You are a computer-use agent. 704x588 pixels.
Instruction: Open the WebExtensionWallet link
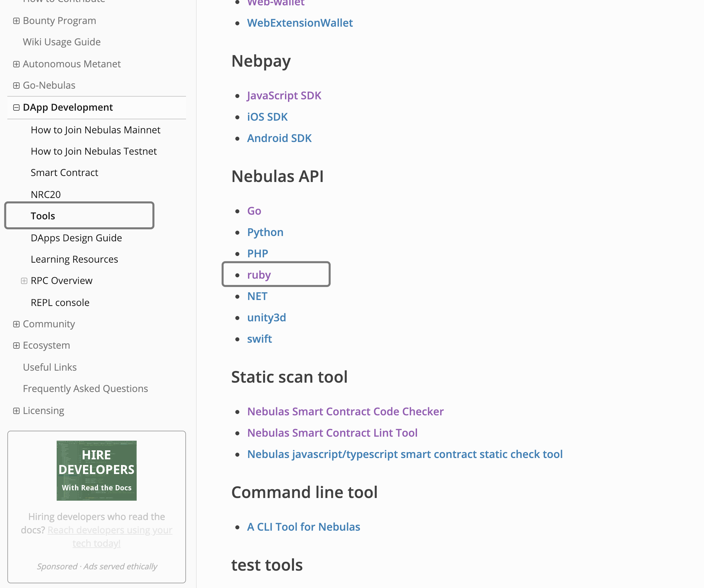tap(300, 22)
